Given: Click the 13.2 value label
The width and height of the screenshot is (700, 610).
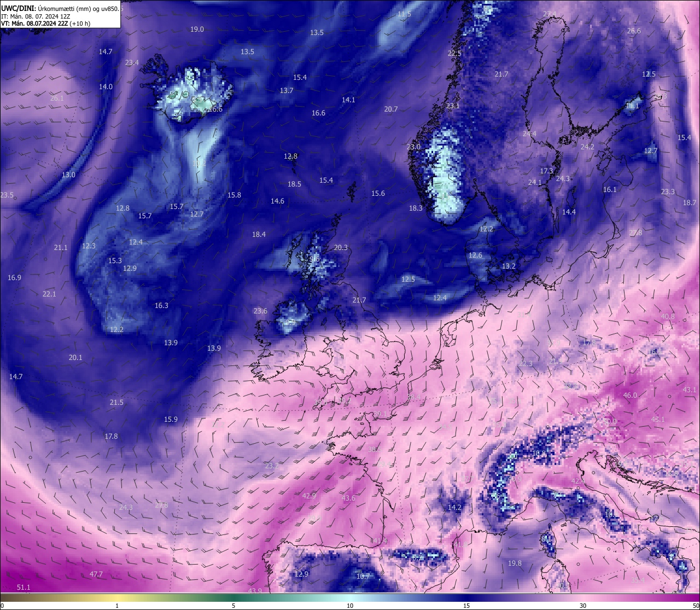Looking at the screenshot, I should tap(509, 266).
